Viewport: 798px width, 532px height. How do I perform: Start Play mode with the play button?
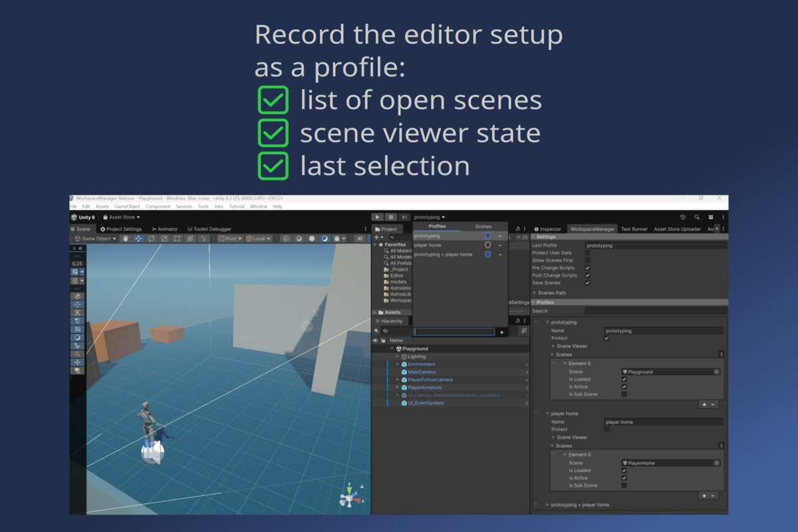377,217
